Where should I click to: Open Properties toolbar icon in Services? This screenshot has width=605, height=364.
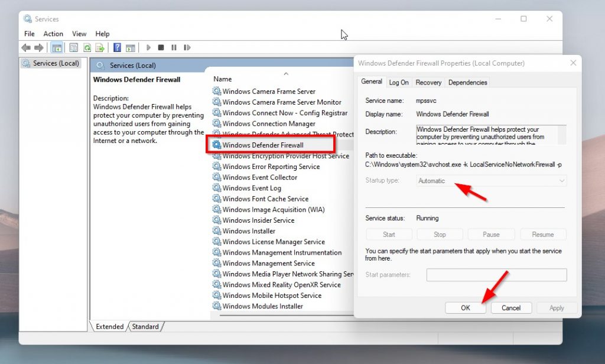tap(73, 47)
